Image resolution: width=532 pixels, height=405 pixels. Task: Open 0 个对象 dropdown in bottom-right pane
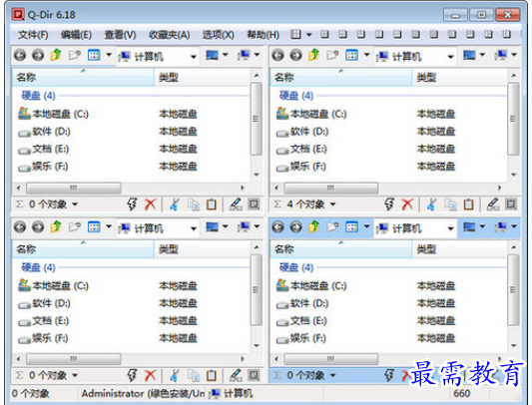click(332, 375)
